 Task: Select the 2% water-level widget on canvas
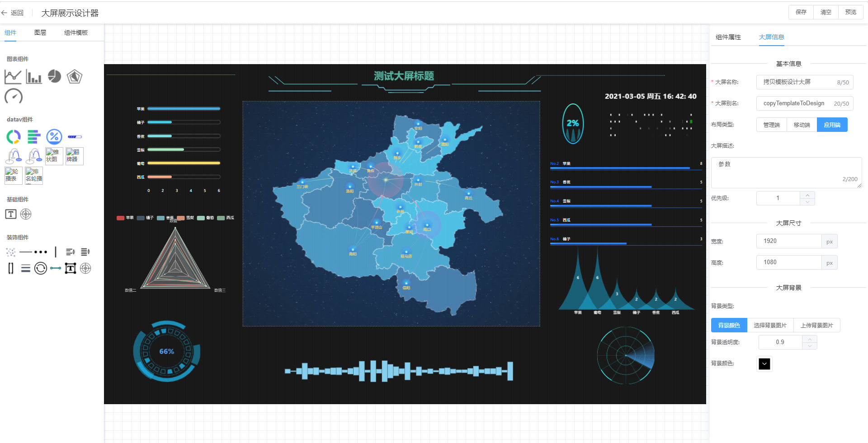[x=573, y=123]
